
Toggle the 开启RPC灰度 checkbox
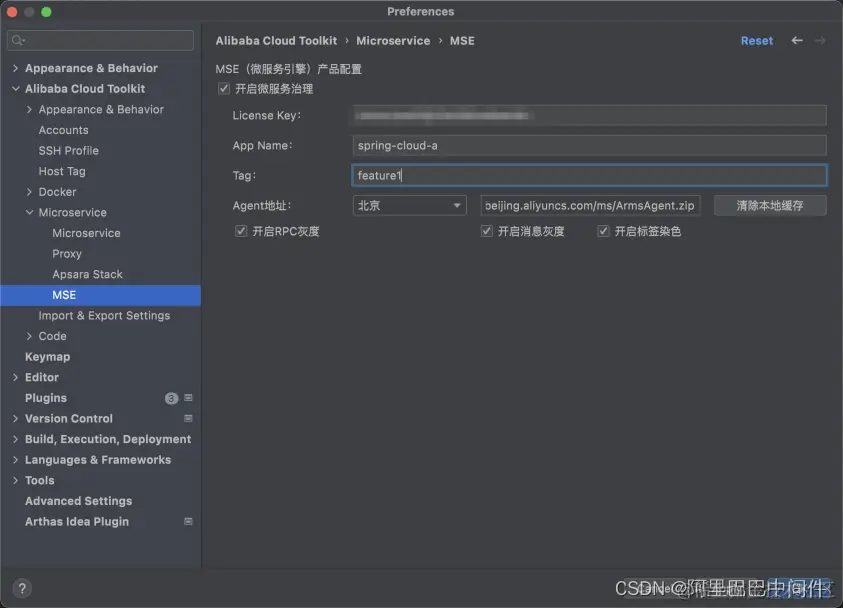(241, 231)
